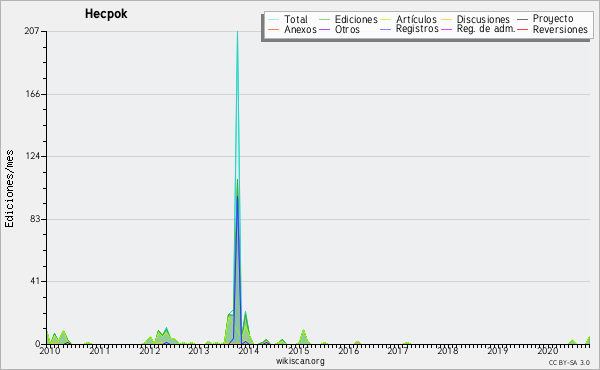
Task: Click the Ediciones legend entry
Action: tap(348, 19)
